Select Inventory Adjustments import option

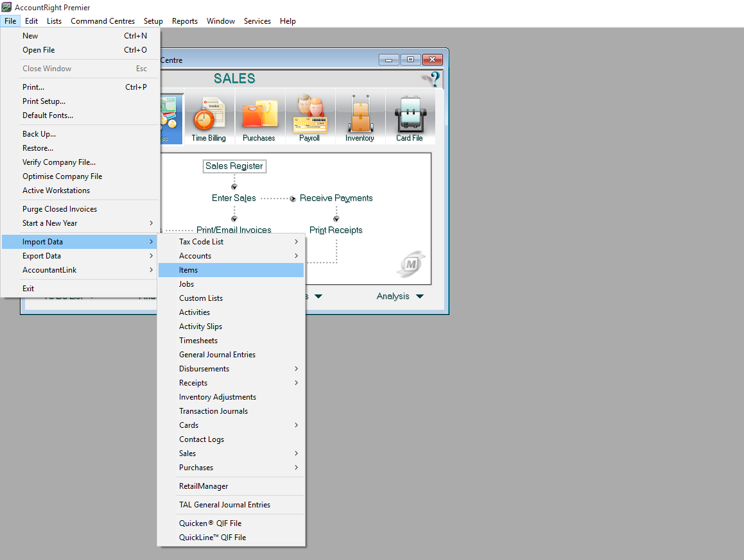(231, 397)
